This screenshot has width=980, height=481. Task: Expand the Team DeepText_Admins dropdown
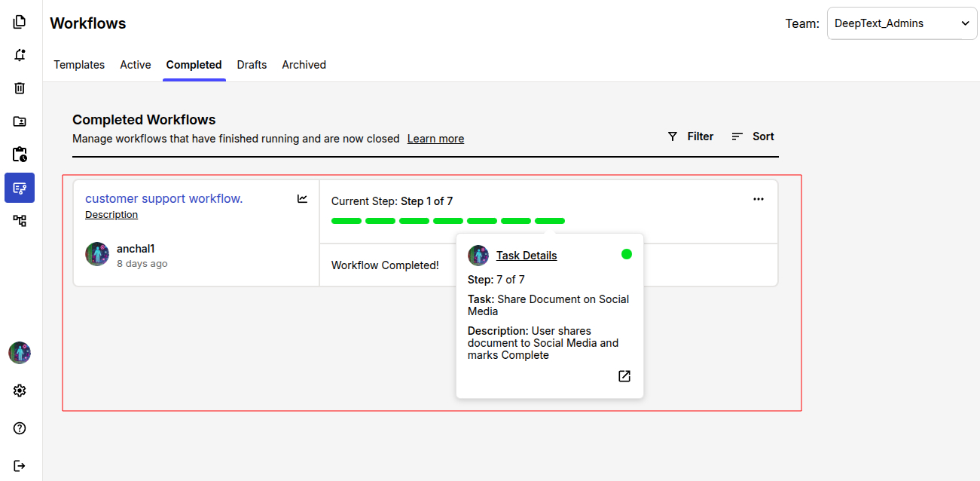pyautogui.click(x=902, y=23)
